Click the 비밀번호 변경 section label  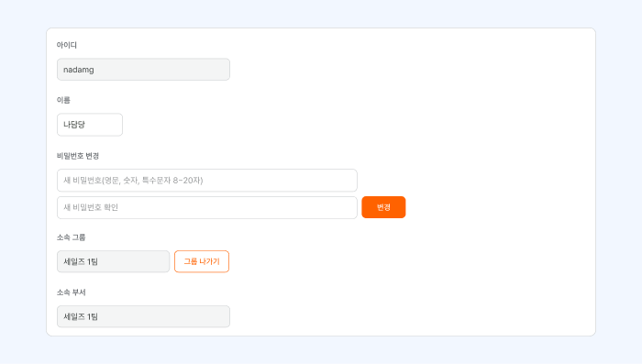click(x=78, y=156)
